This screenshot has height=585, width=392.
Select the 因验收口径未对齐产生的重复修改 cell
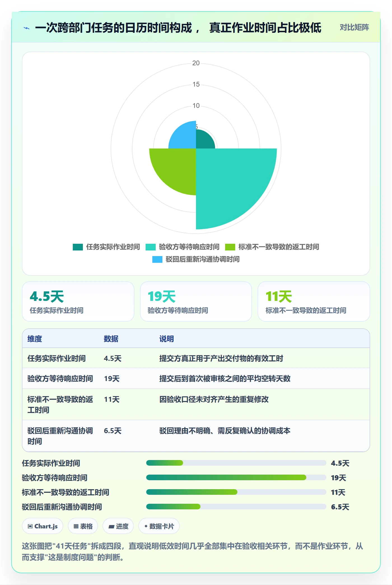pos(214,399)
